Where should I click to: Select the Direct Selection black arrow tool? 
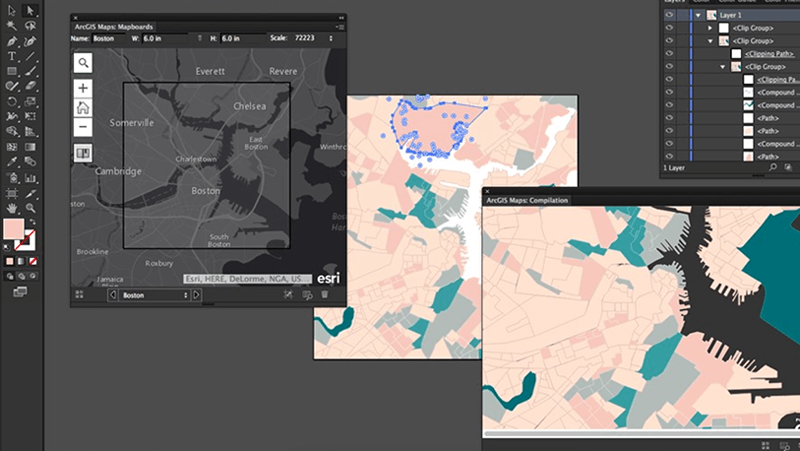tap(30, 10)
